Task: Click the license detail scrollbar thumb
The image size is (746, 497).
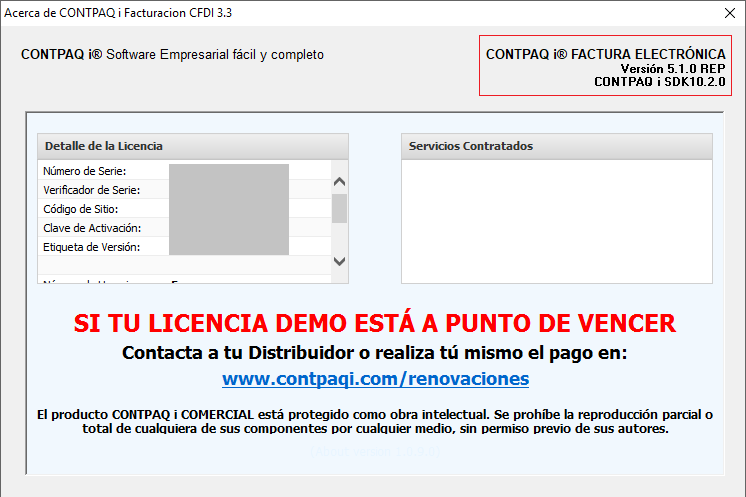Action: coord(339,208)
